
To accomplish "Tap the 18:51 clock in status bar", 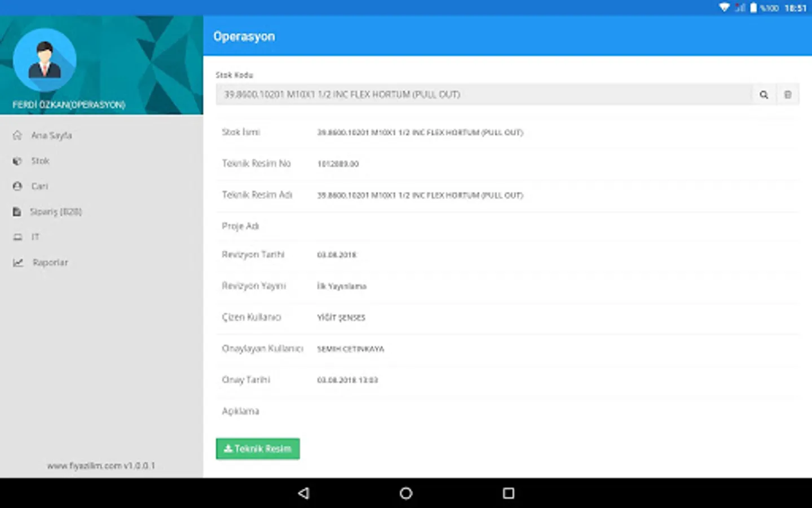I will pyautogui.click(x=795, y=8).
